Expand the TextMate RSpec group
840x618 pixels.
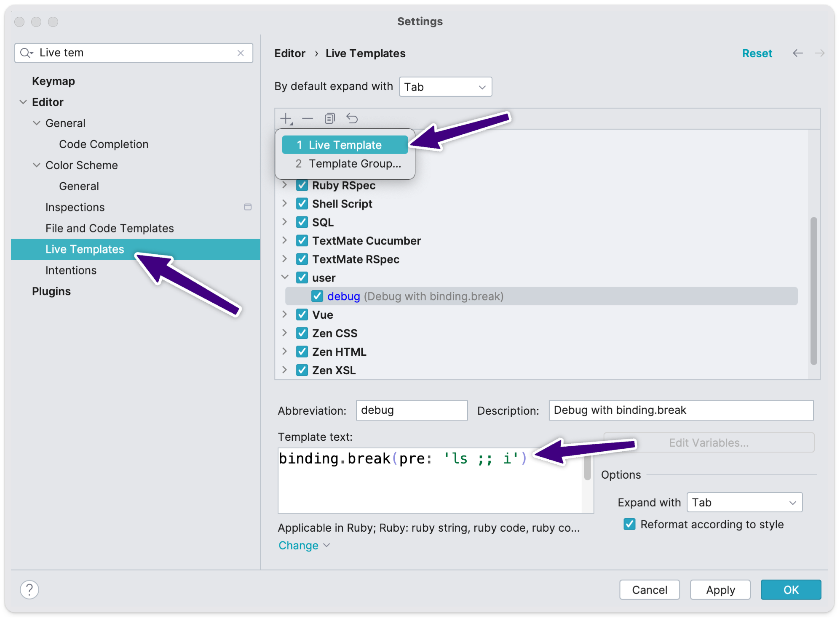point(285,259)
